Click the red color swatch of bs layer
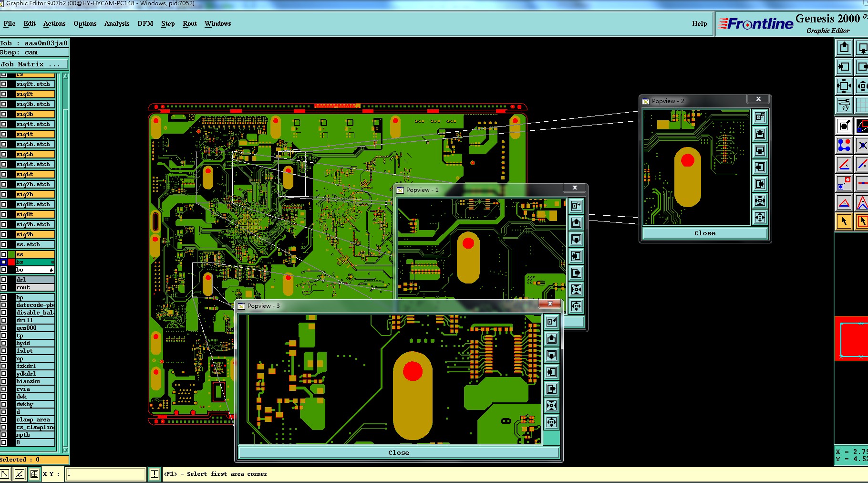Viewport: 868px width, 483px height. tap(11, 262)
